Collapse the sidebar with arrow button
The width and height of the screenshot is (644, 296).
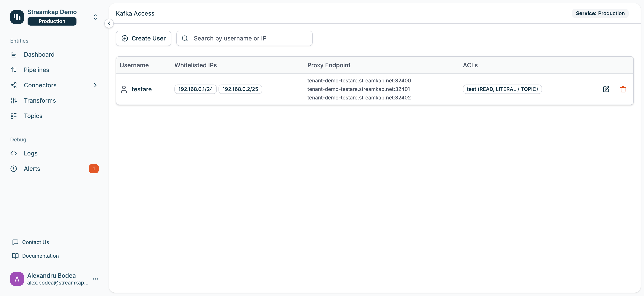109,23
